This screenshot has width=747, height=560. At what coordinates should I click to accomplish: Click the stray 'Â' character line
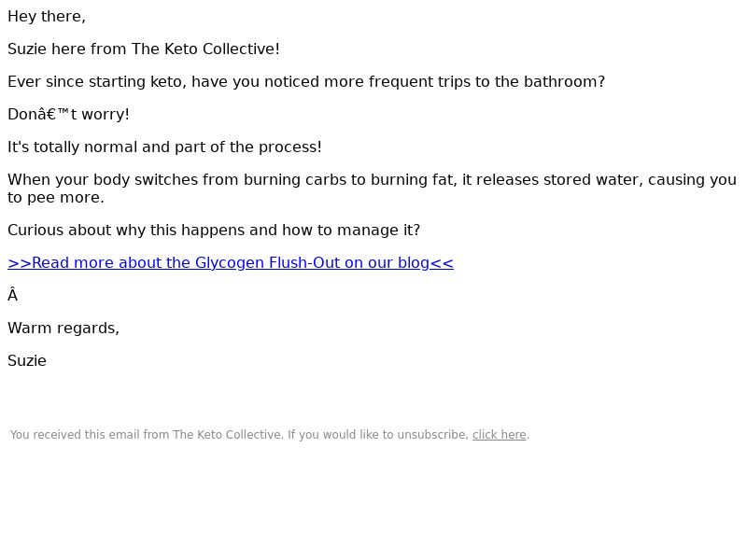(x=13, y=296)
